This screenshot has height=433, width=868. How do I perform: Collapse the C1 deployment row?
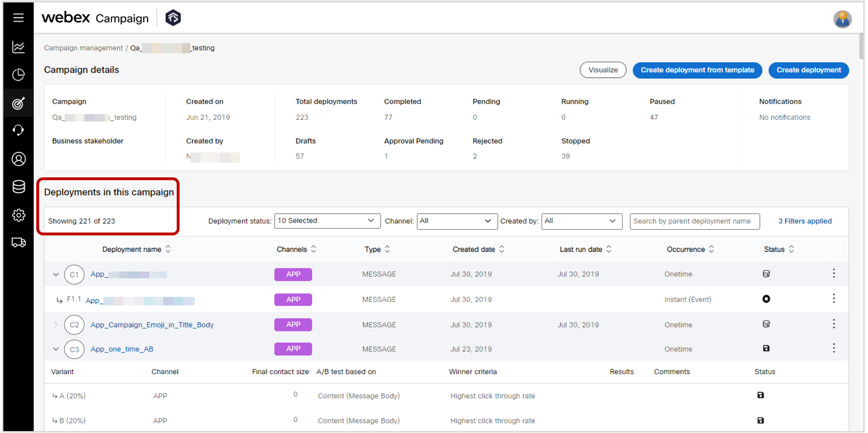click(x=56, y=275)
